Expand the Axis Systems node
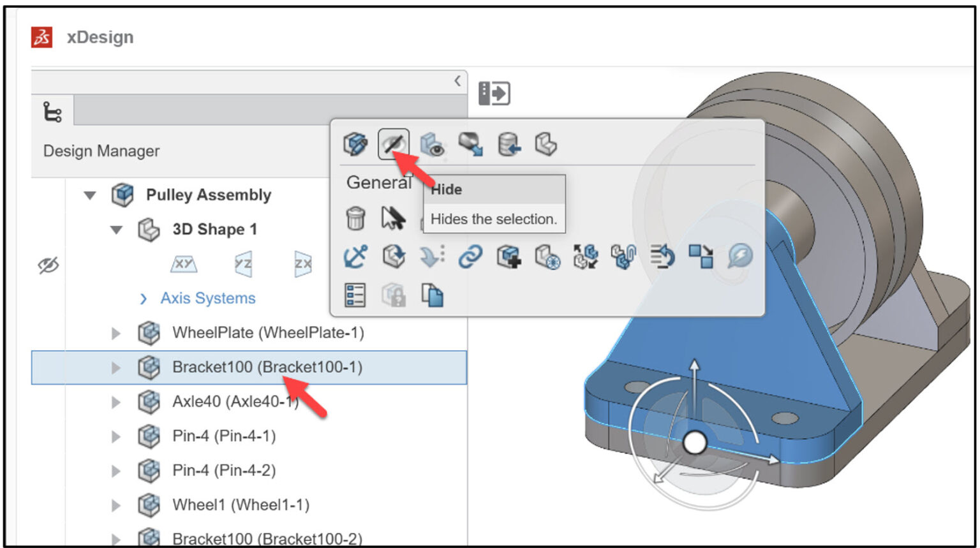Image resolution: width=980 pixels, height=548 pixels. click(142, 298)
